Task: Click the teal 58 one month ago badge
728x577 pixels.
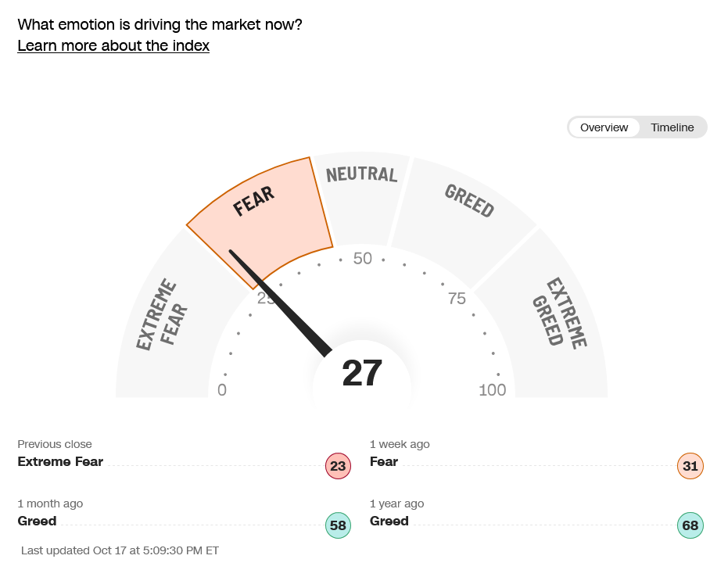Action: 338,526
